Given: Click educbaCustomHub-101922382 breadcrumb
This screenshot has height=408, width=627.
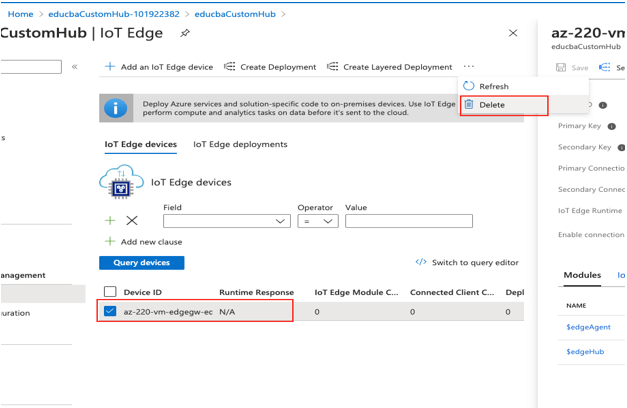Looking at the screenshot, I should pos(114,14).
